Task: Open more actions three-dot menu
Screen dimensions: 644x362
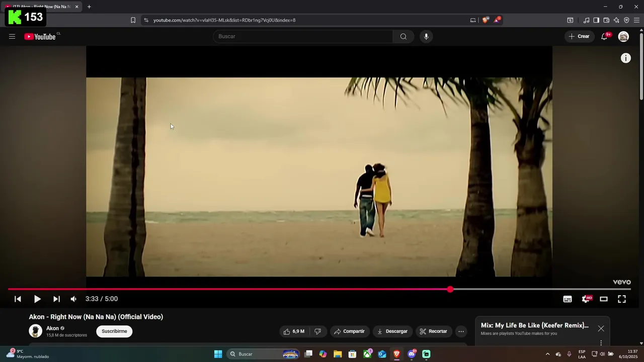Action: (461, 331)
